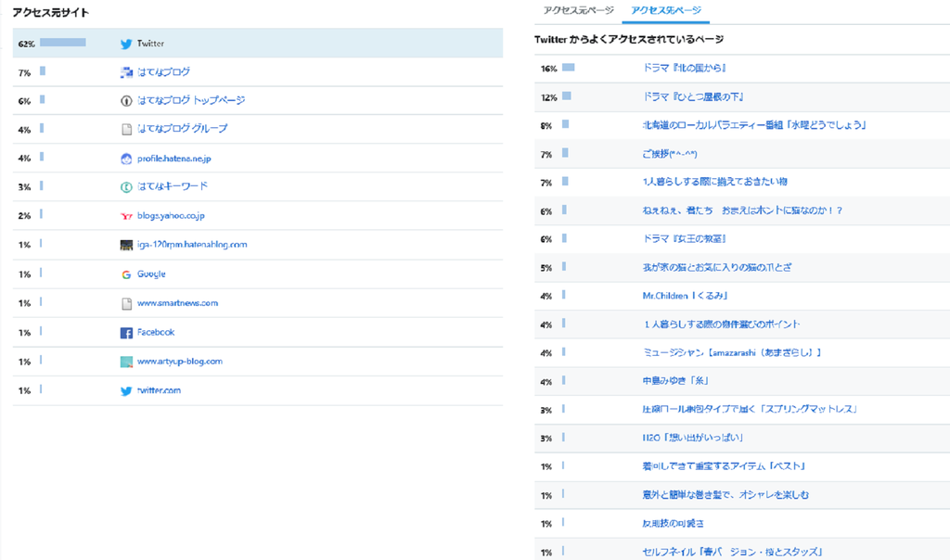The height and width of the screenshot is (560, 950).
Task: Open the 重宝するアイテム「ベスト」 link
Action: [x=724, y=466]
